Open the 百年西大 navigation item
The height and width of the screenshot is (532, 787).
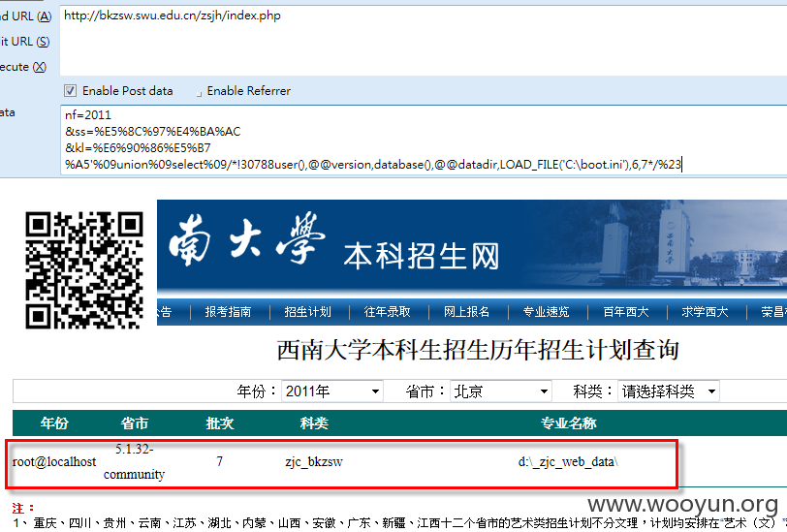[x=625, y=312]
